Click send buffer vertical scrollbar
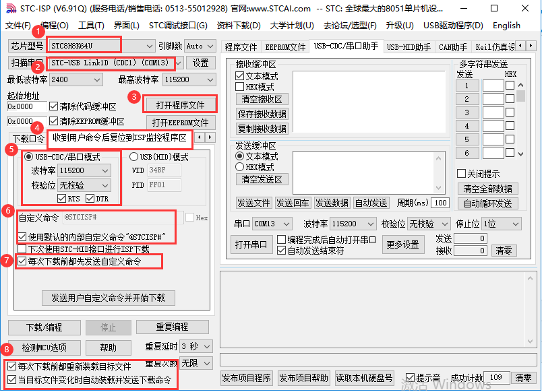 [438, 172]
